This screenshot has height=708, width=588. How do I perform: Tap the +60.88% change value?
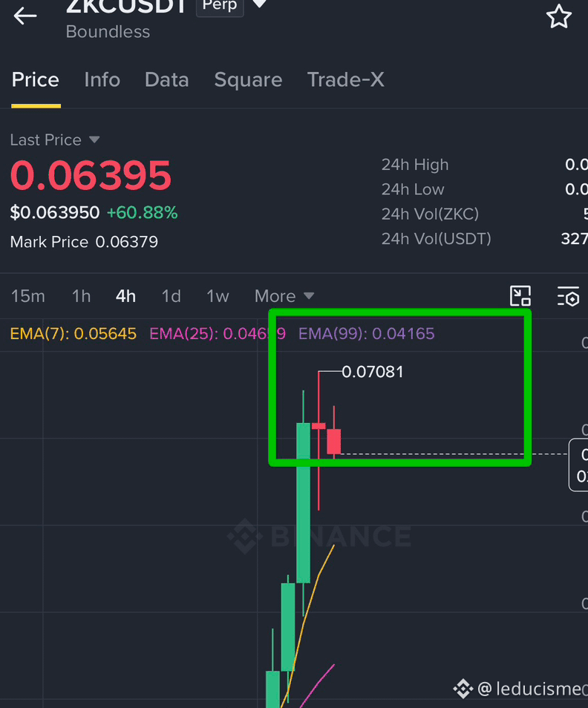coord(142,213)
